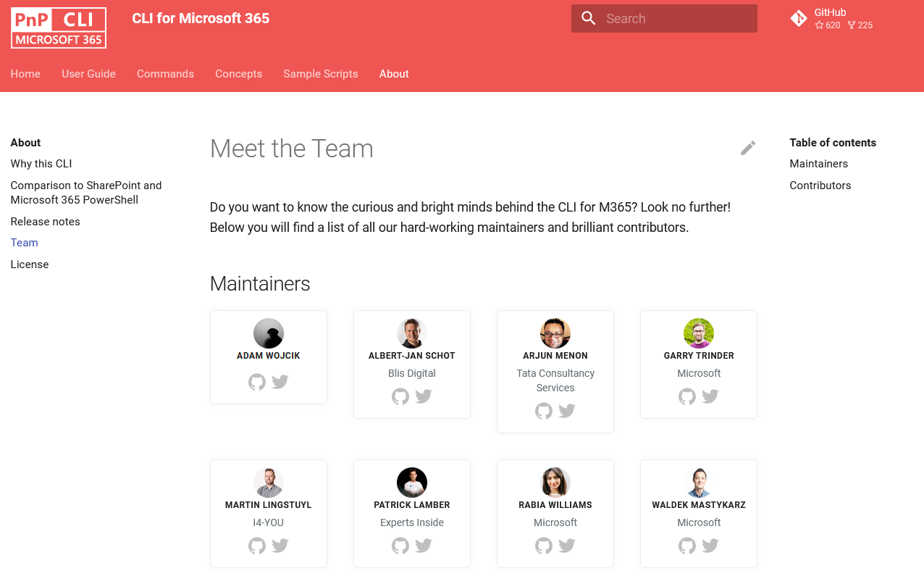Click the 'CLI for Microsoft 365' title
The width and height of the screenshot is (924, 579).
click(x=201, y=19)
